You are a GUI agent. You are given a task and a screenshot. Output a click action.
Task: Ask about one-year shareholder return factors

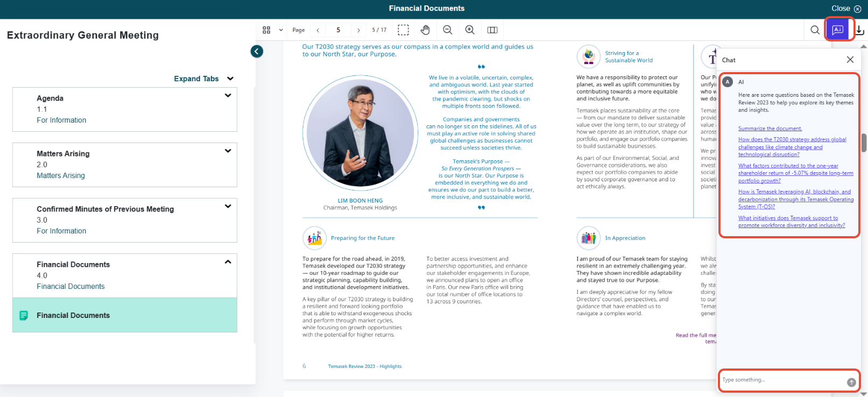pos(796,173)
